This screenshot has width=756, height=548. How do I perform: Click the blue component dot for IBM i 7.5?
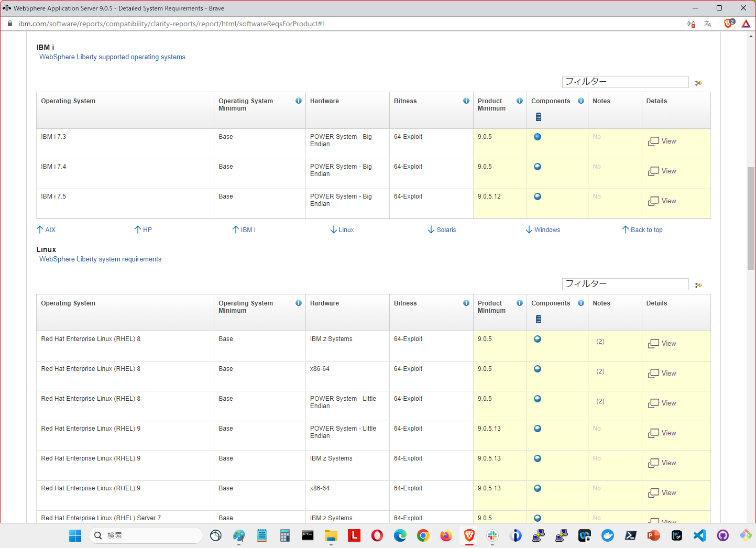538,196
